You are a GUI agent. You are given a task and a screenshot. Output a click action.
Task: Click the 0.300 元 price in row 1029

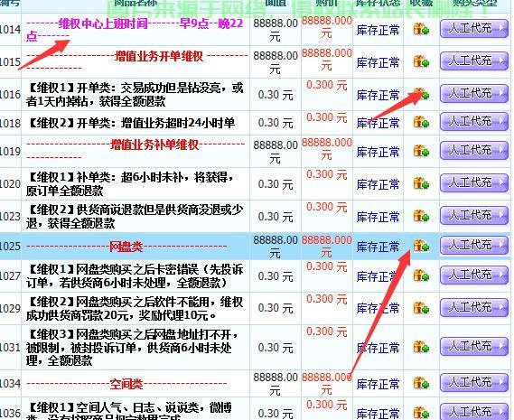(x=327, y=299)
